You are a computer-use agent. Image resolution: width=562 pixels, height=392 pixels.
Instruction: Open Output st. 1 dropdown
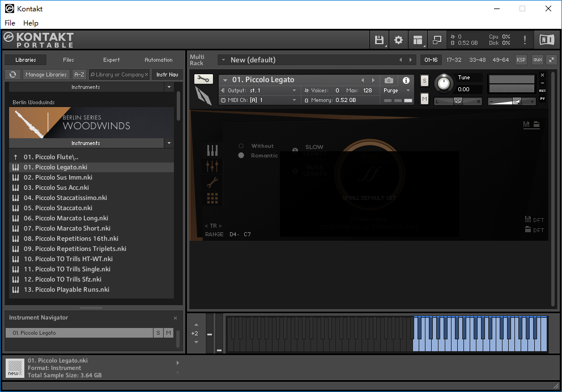(x=294, y=90)
